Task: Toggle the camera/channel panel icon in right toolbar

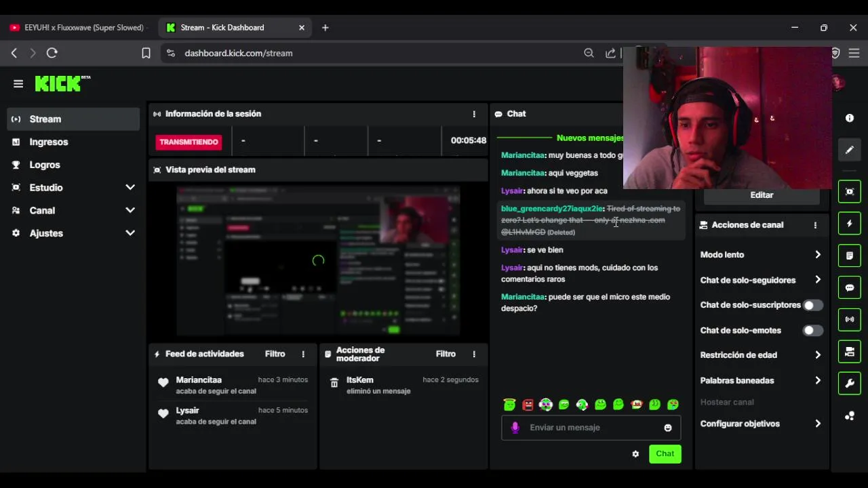Action: [x=850, y=352]
